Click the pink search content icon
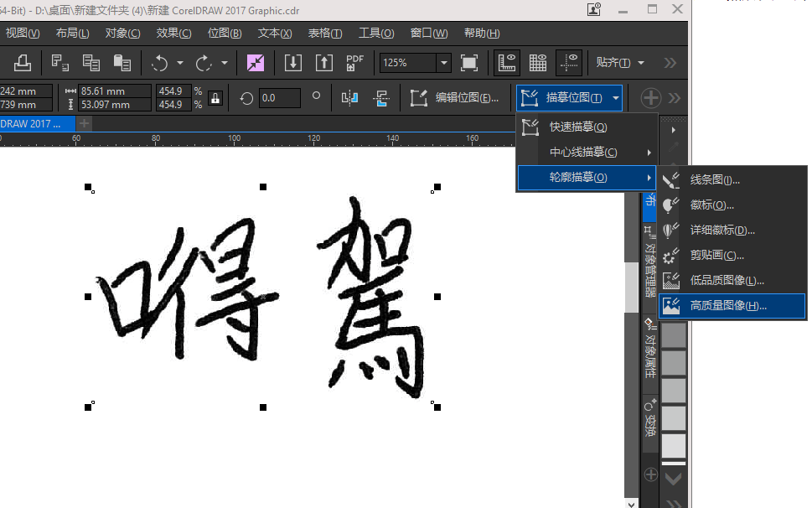This screenshot has width=812, height=508. coord(256,63)
